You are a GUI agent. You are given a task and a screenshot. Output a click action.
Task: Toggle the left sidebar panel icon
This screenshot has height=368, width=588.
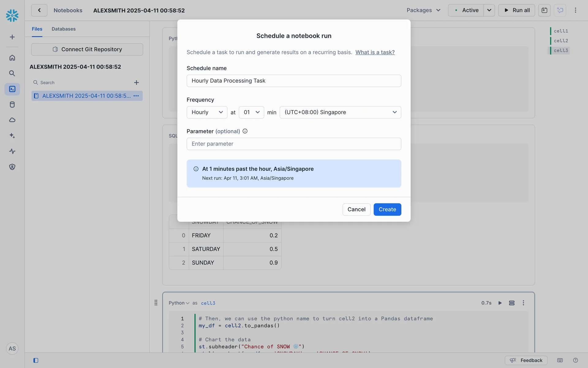[36, 360]
